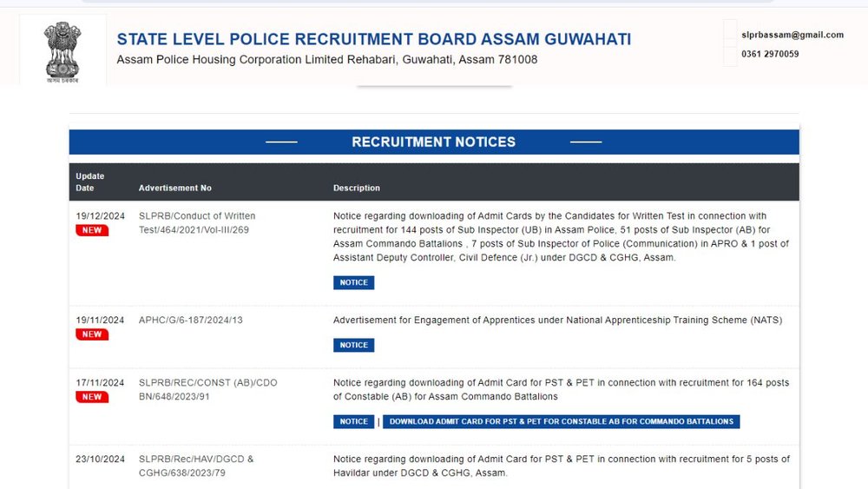Select the Advertisement No column header
This screenshot has width=868, height=489.
pos(174,188)
